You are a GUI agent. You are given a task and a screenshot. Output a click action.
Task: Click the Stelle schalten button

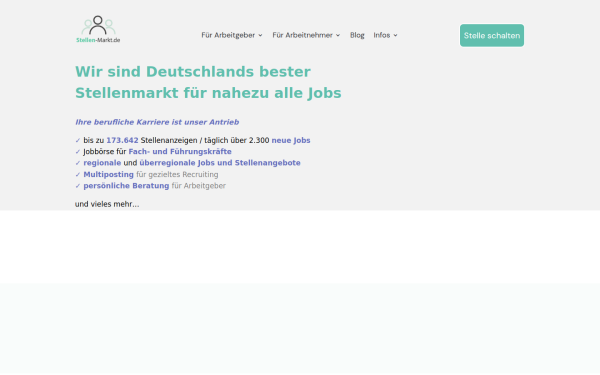click(x=492, y=36)
